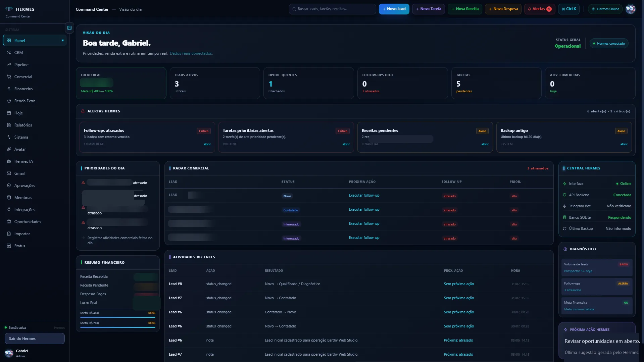This screenshot has width=644, height=362.
Task: Click the Telegram Bot bolt icon
Action: click(x=565, y=206)
